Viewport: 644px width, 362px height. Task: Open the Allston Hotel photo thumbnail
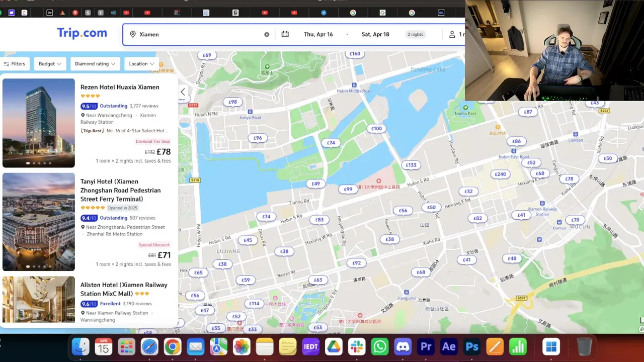pyautogui.click(x=39, y=300)
